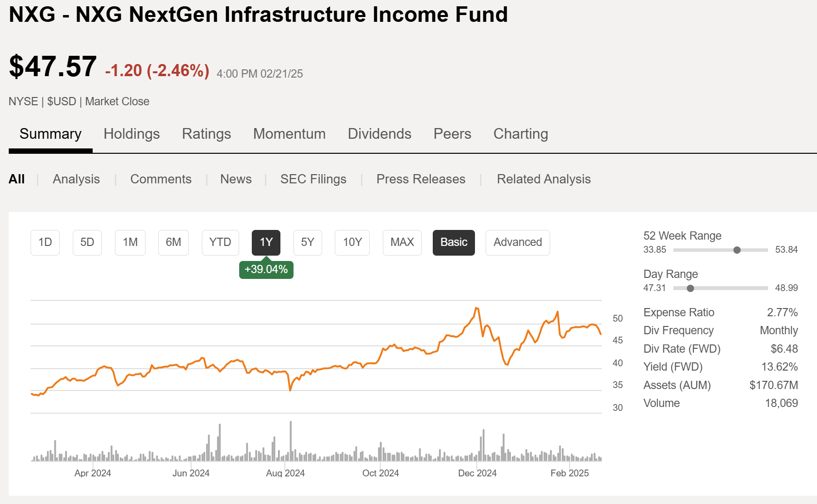Open the Ratings section
The width and height of the screenshot is (817, 504).
(x=206, y=134)
